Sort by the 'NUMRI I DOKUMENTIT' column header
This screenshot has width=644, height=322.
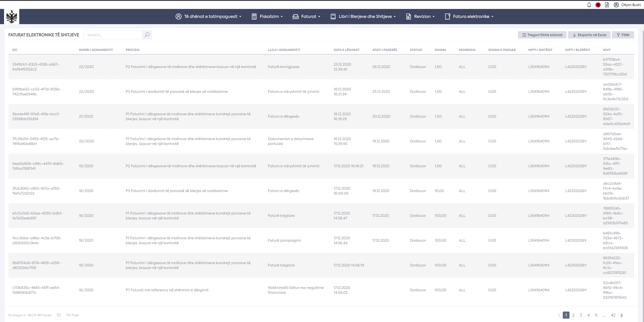[x=96, y=50]
